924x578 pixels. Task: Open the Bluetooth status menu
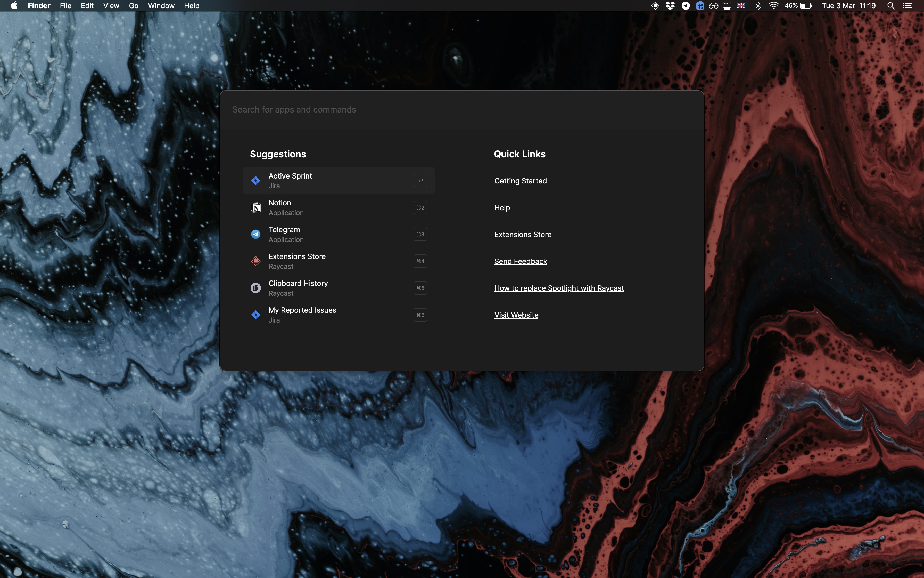[758, 6]
